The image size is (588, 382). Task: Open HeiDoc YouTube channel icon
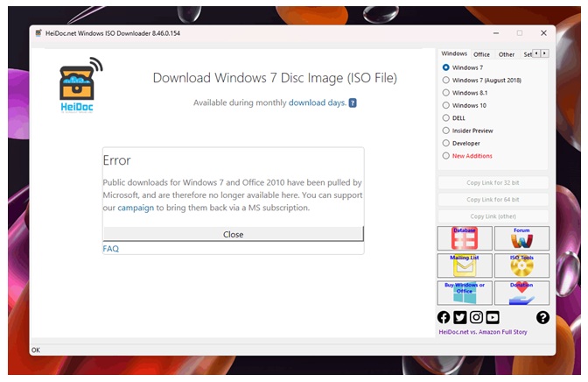point(493,317)
